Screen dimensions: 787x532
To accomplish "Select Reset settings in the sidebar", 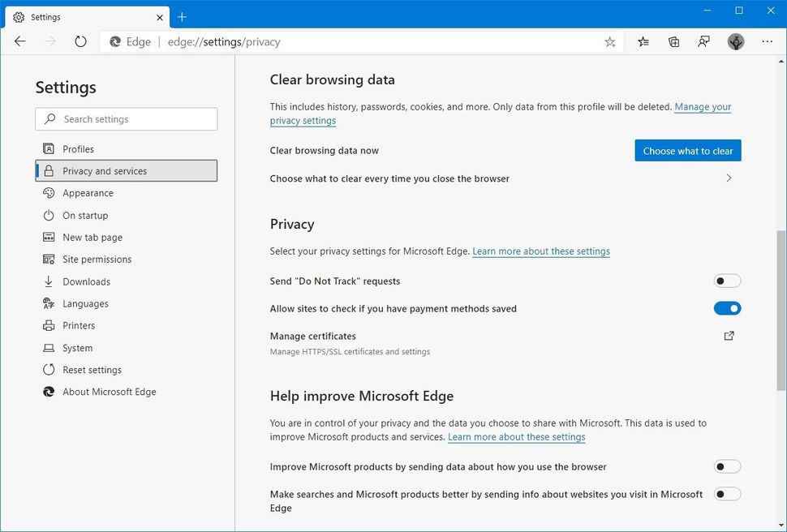I will [92, 369].
